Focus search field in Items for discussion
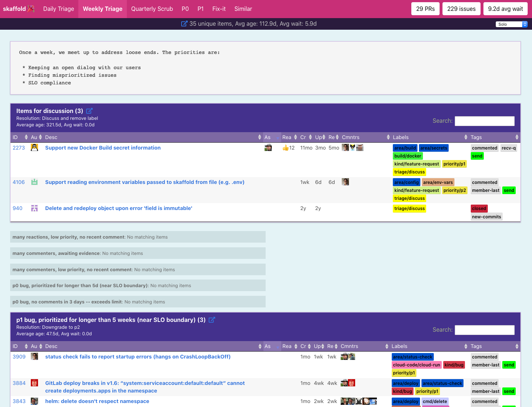 click(x=485, y=121)
